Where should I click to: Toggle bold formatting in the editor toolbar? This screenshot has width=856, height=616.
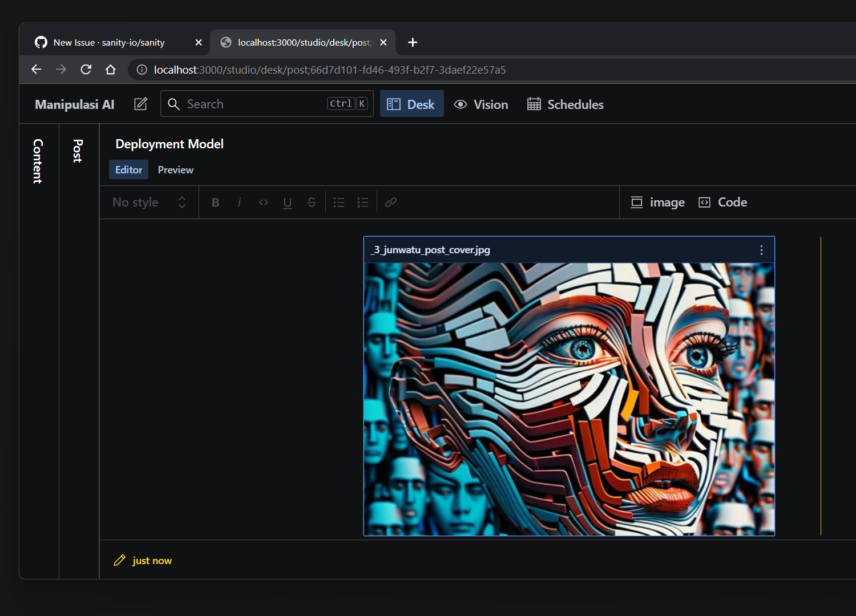tap(215, 202)
